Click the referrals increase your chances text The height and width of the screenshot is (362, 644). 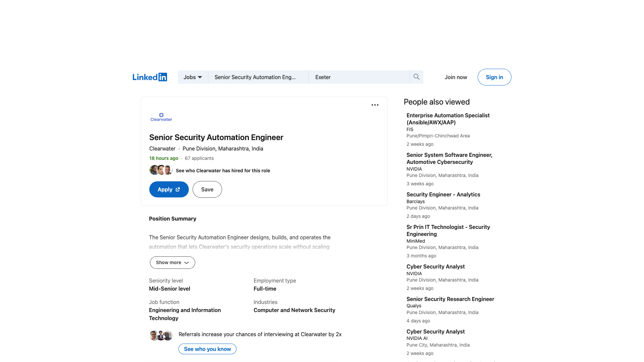click(x=260, y=334)
